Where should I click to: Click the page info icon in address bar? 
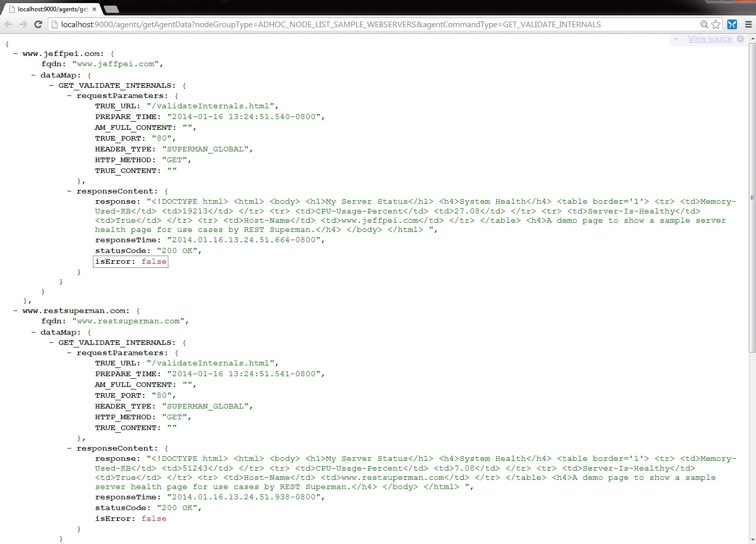(x=54, y=24)
